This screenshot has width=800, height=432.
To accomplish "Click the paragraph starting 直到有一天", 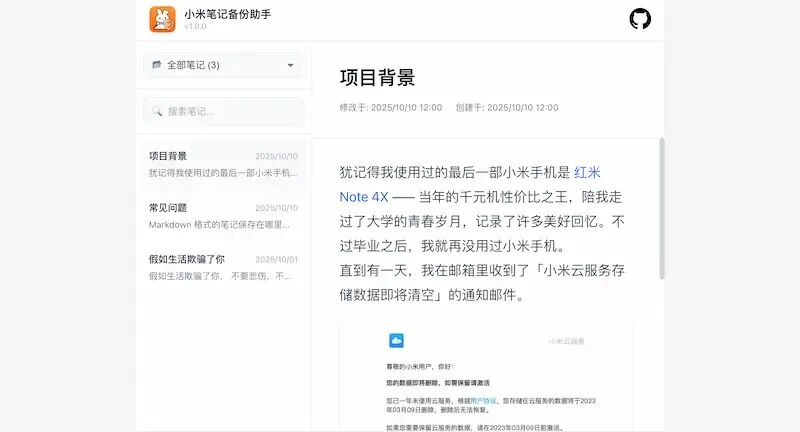I will pos(482,283).
